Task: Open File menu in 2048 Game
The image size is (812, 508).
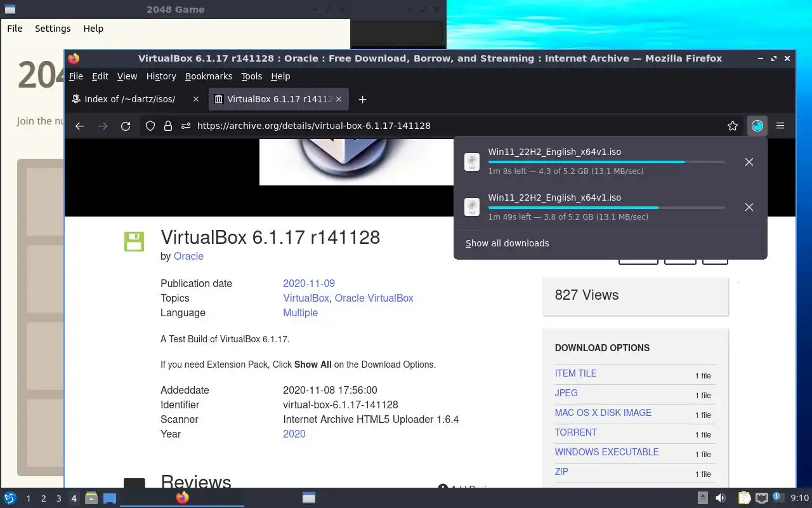Action: [15, 29]
